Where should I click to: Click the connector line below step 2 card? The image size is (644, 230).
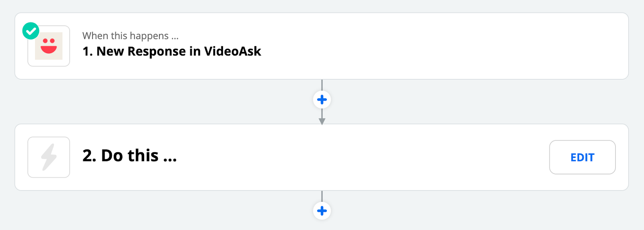click(322, 196)
